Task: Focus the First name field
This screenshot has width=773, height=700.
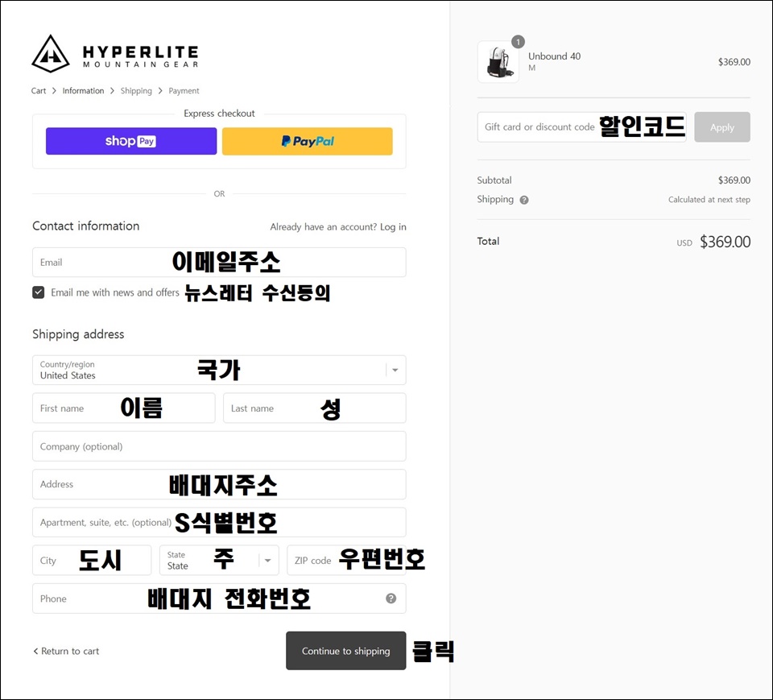Action: click(124, 408)
